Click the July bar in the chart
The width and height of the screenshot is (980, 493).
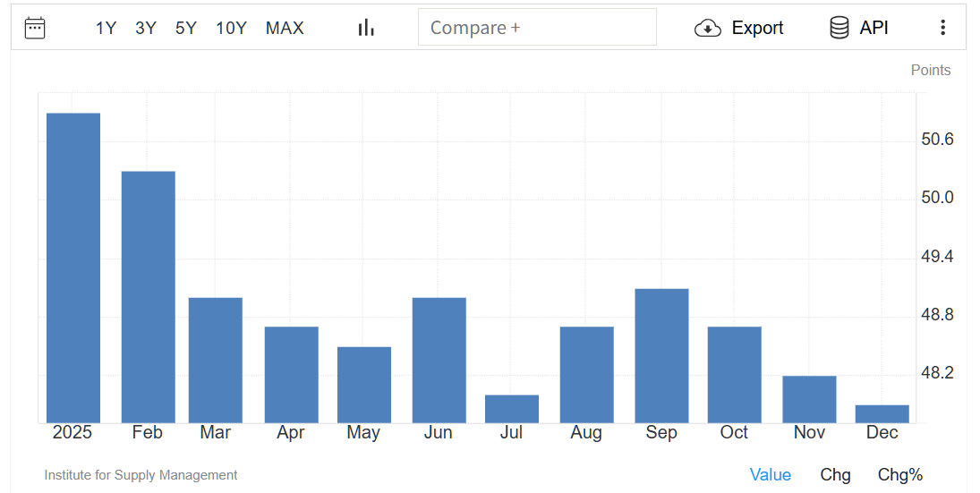point(512,409)
